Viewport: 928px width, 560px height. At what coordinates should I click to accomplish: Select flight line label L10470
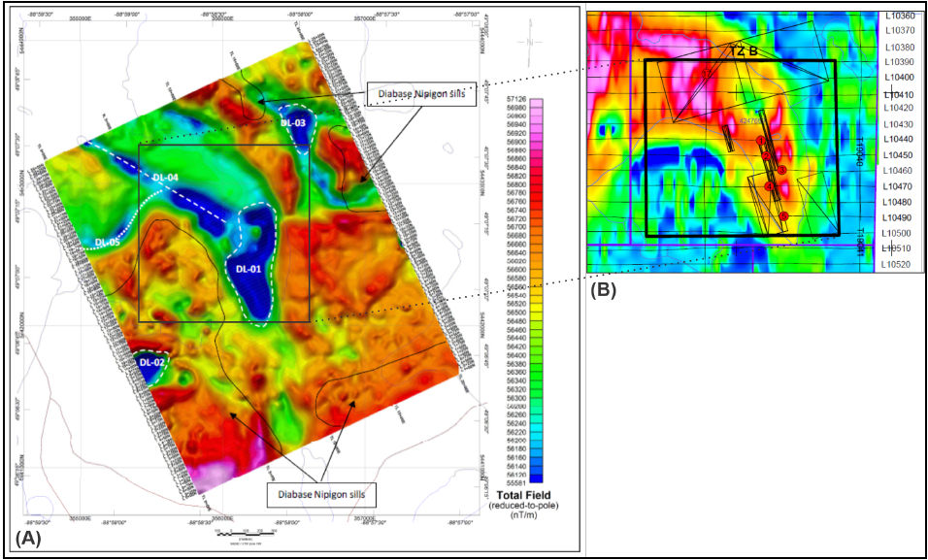pyautogui.click(x=899, y=186)
